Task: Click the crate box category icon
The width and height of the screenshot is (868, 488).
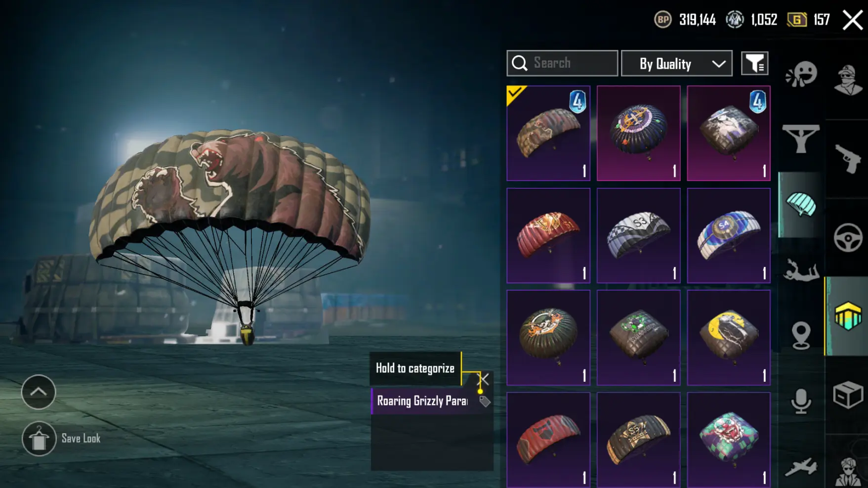Action: pyautogui.click(x=848, y=395)
